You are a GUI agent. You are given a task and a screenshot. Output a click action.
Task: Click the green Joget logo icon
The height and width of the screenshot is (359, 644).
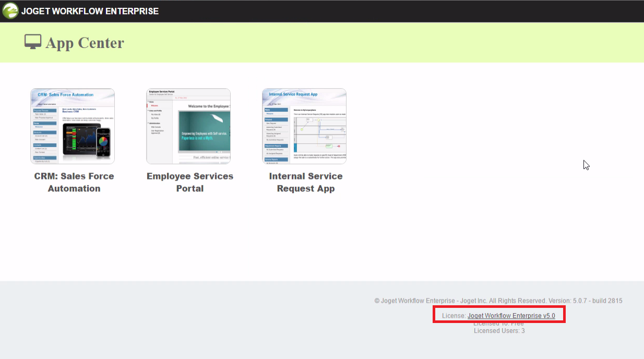[10, 10]
